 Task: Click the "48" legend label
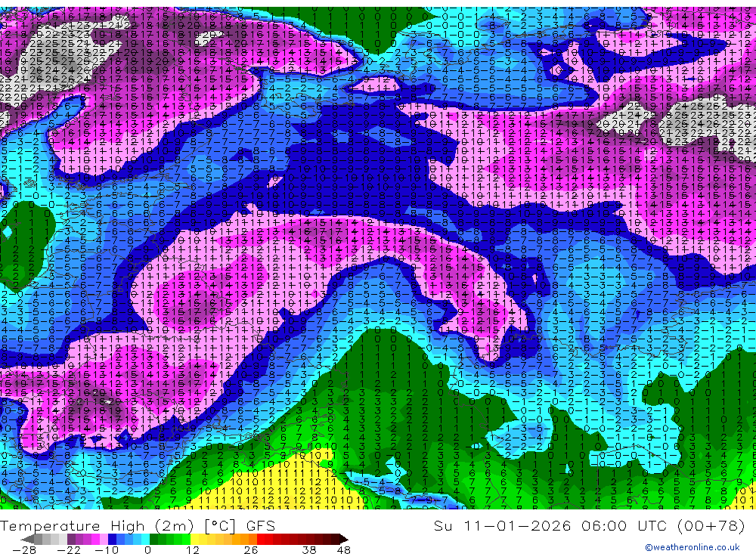(x=343, y=549)
